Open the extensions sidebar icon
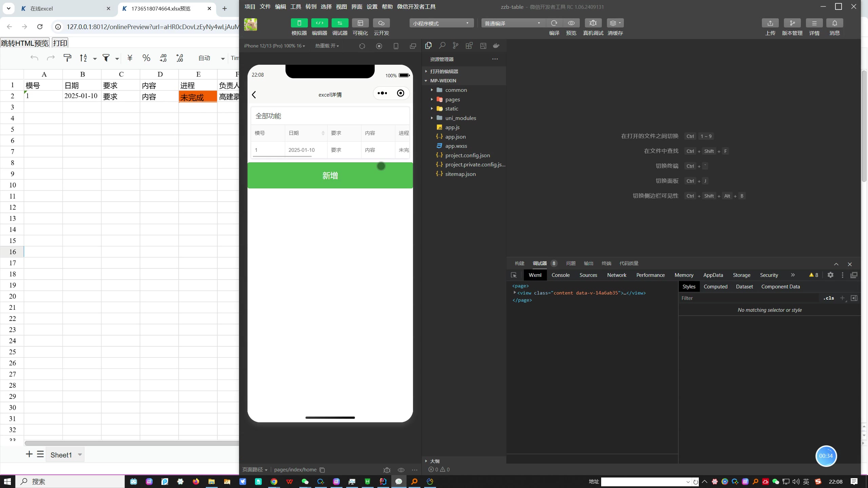Screen dimensions: 868x488 tap(469, 45)
